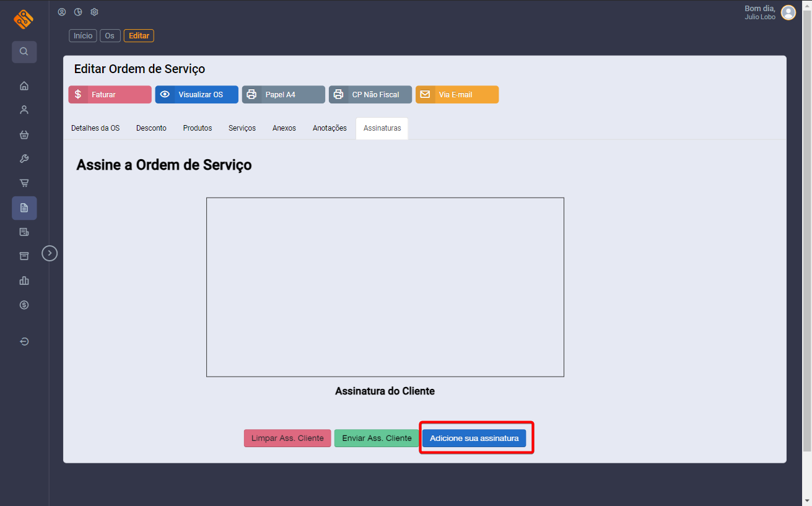Open settings gear icon in top bar
Viewport: 812px width, 506px height.
click(95, 12)
